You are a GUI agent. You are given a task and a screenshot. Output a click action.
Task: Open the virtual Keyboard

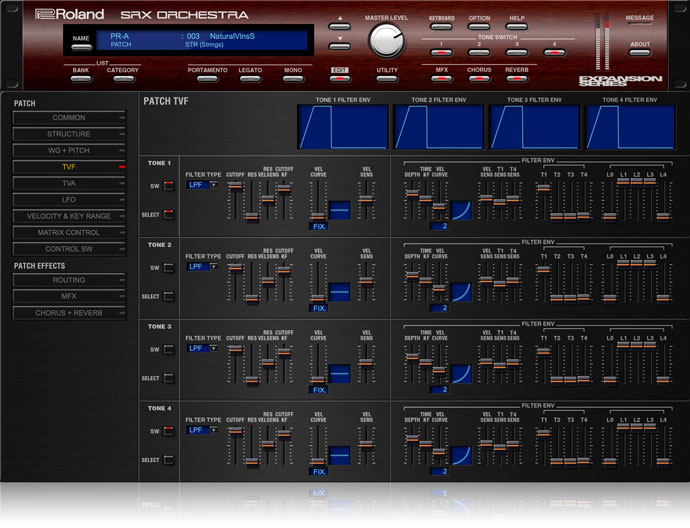[x=441, y=27]
